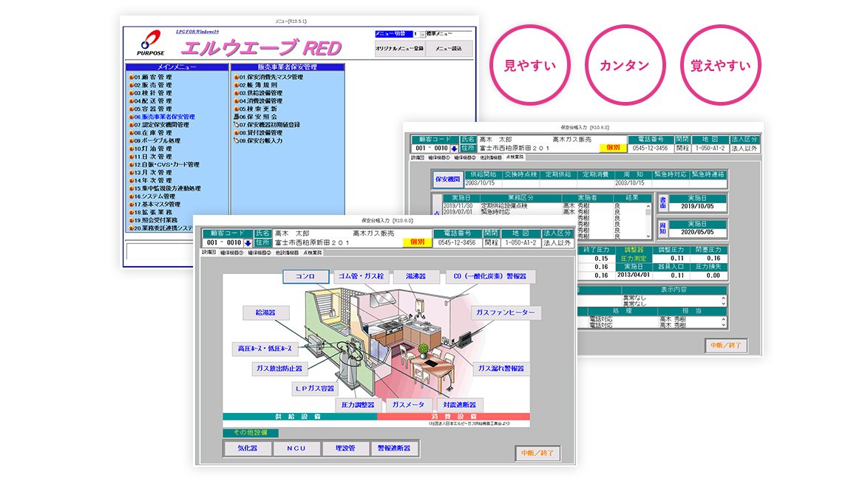The width and height of the screenshot is (868, 495).
Task: Select the 点検業務 tab in the back 保安台帳入力 window
Action: (x=515, y=157)
